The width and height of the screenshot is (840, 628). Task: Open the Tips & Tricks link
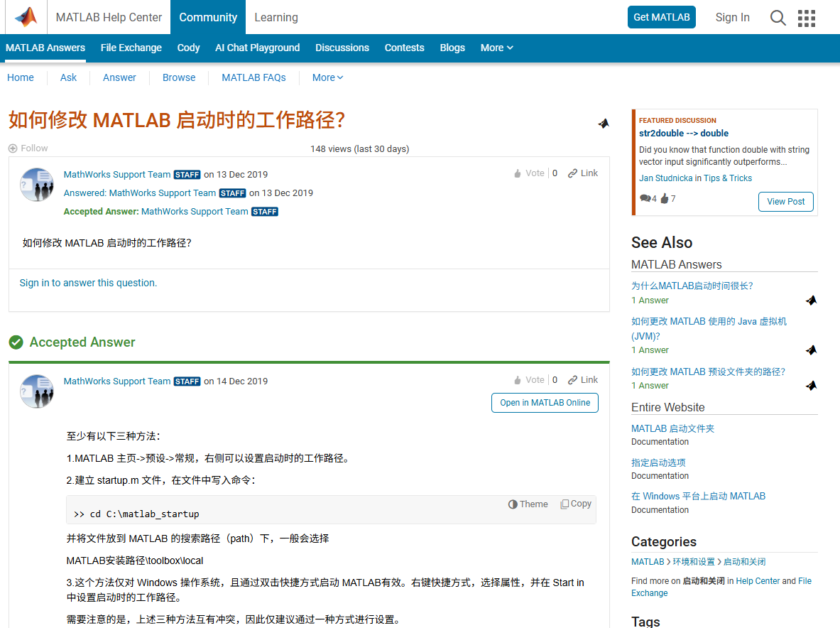click(x=728, y=178)
